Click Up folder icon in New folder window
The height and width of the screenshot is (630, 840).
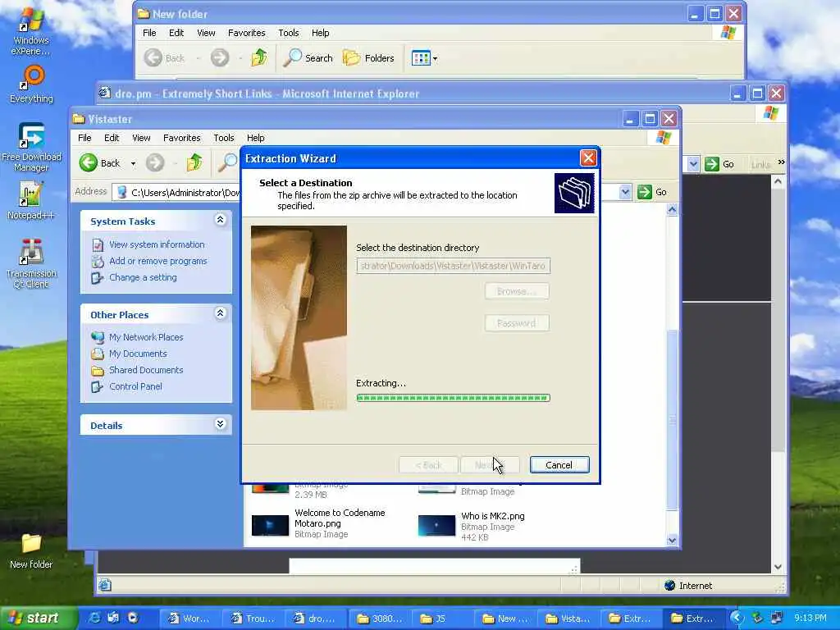pyautogui.click(x=259, y=58)
